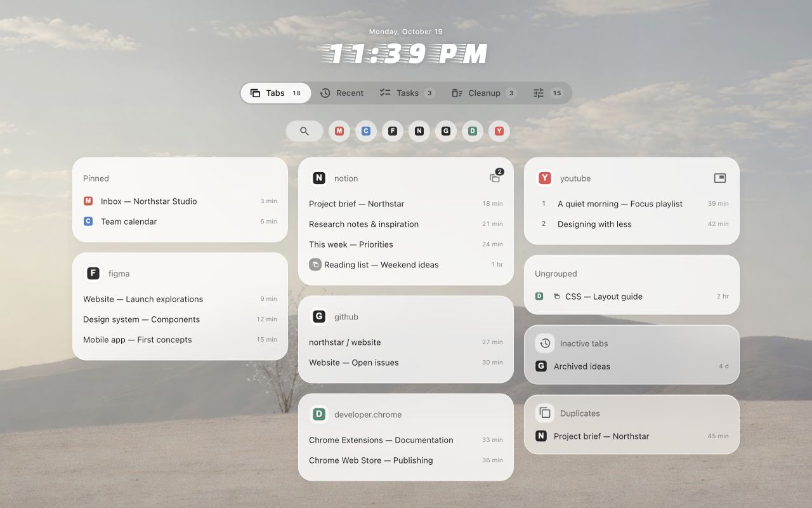Click the figma group F logo
This screenshot has width=812, height=508.
(x=93, y=274)
